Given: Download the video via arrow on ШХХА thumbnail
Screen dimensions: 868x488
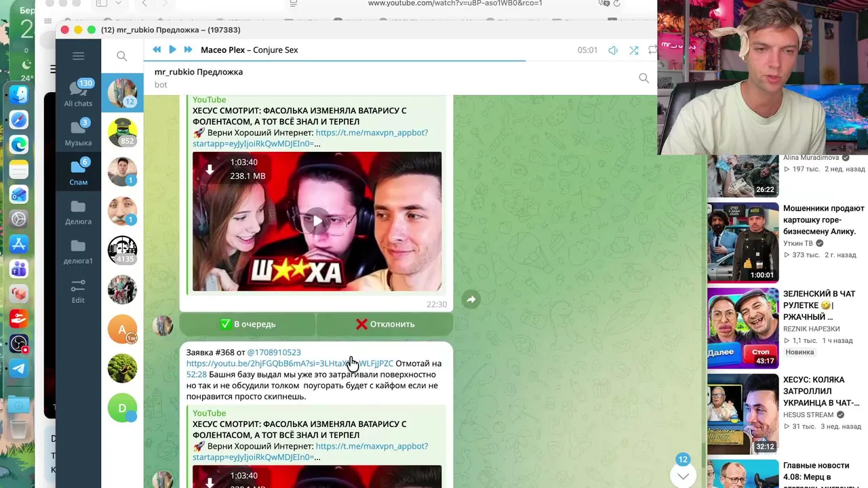Looking at the screenshot, I should point(210,169).
